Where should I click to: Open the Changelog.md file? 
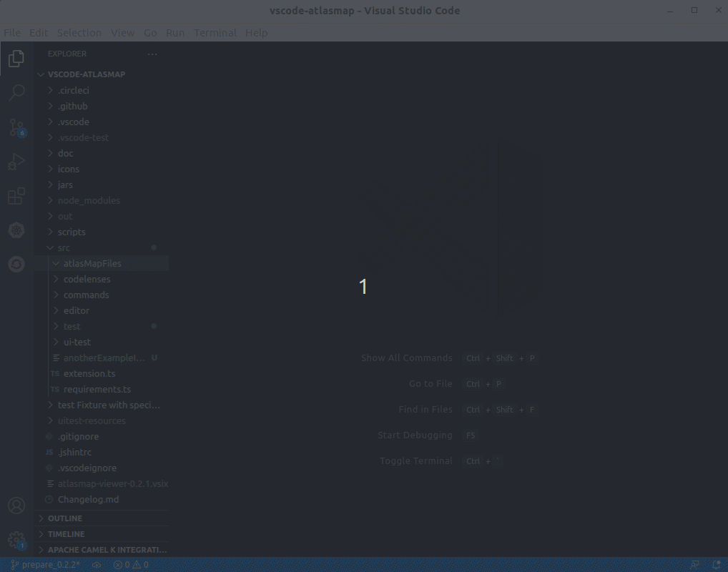point(88,499)
